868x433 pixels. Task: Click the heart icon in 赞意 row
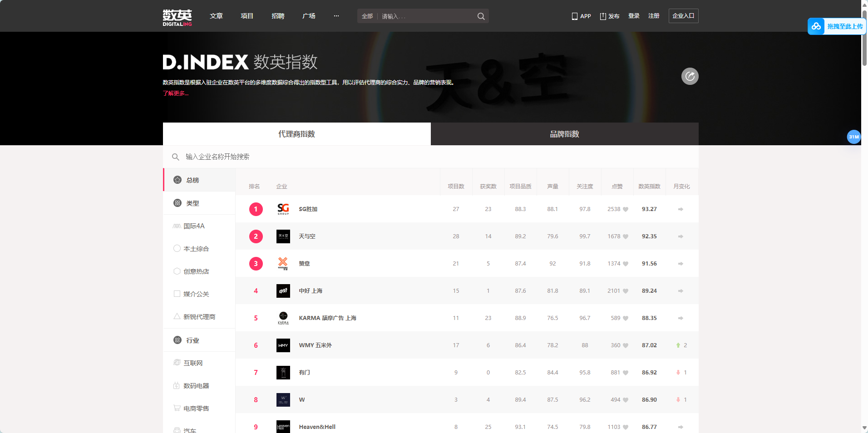coord(626,264)
